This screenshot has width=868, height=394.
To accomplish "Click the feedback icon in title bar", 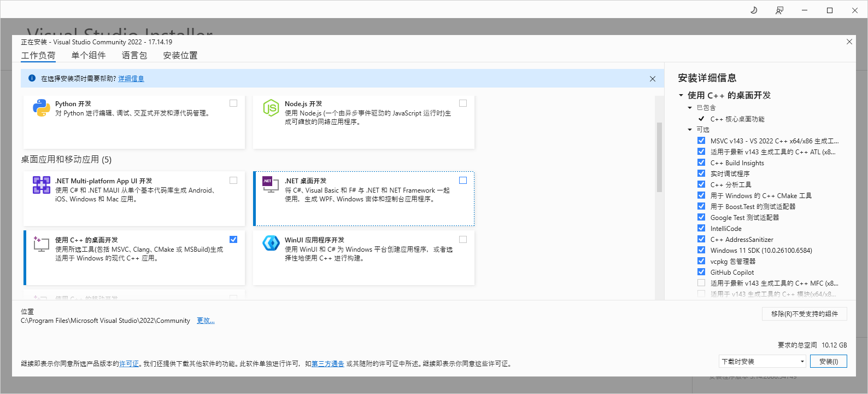I will coord(779,10).
